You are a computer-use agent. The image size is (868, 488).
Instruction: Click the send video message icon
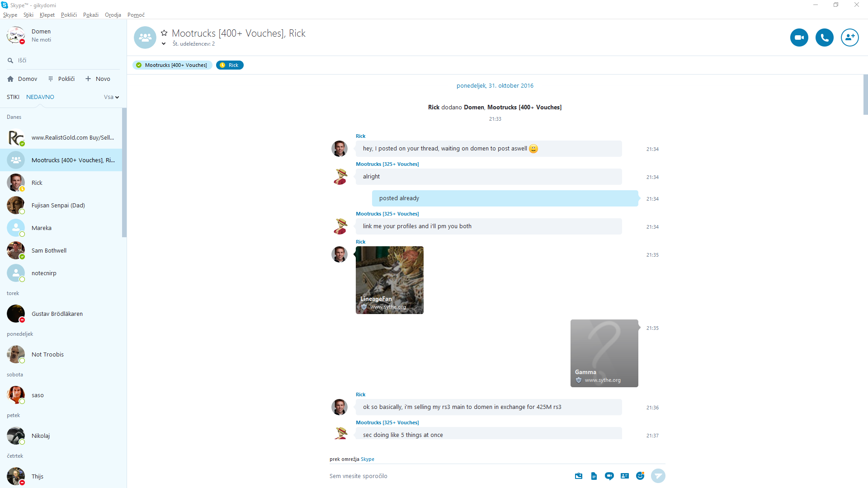tap(609, 476)
